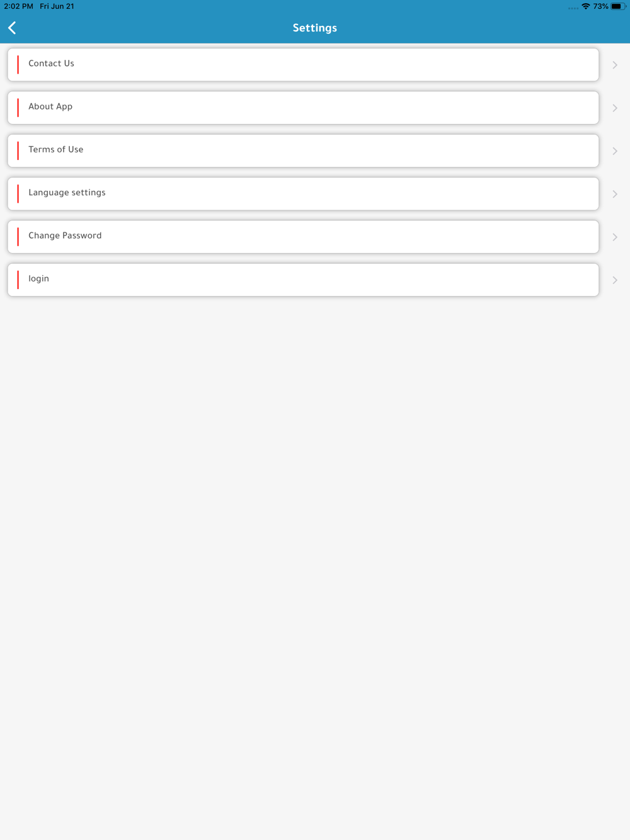Select the Terms of Use entry

(x=303, y=150)
